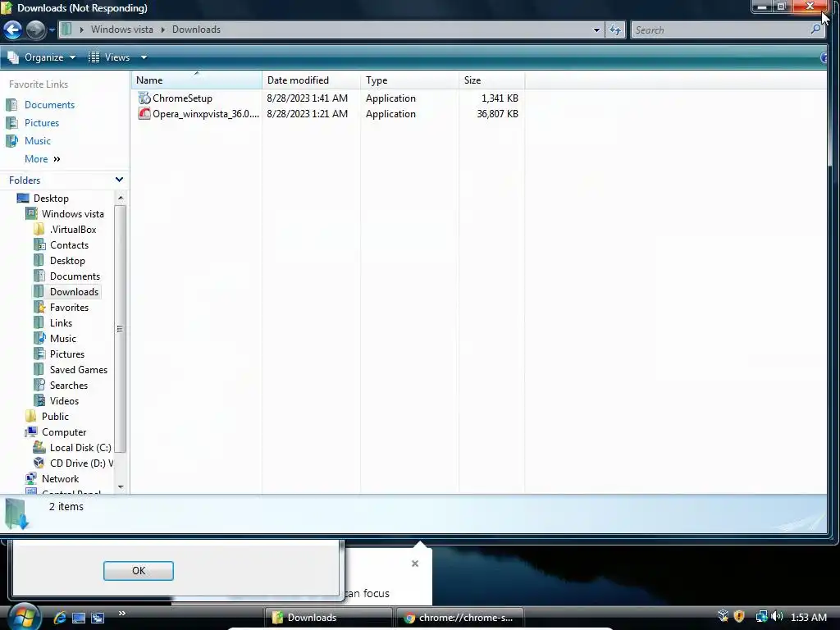Click the 36,807 KB size cell
The height and width of the screenshot is (630, 840).
coord(497,113)
